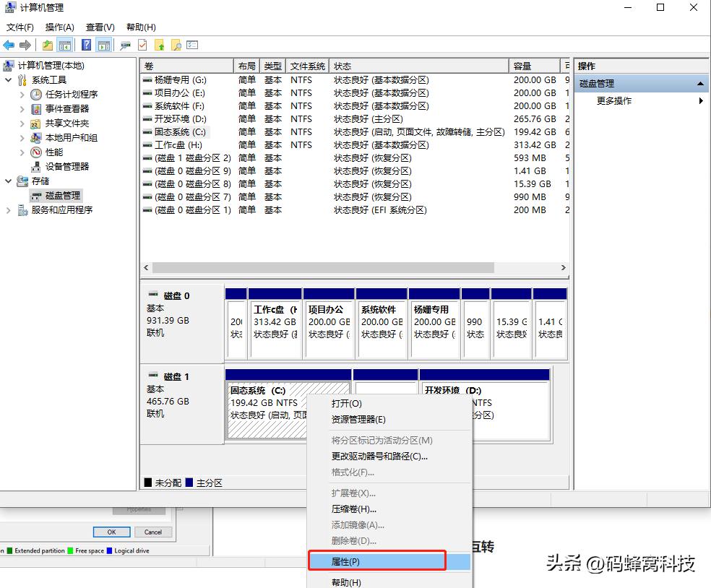Click the horizontal scrollbar's right arrow
711x588 pixels.
tap(564, 267)
